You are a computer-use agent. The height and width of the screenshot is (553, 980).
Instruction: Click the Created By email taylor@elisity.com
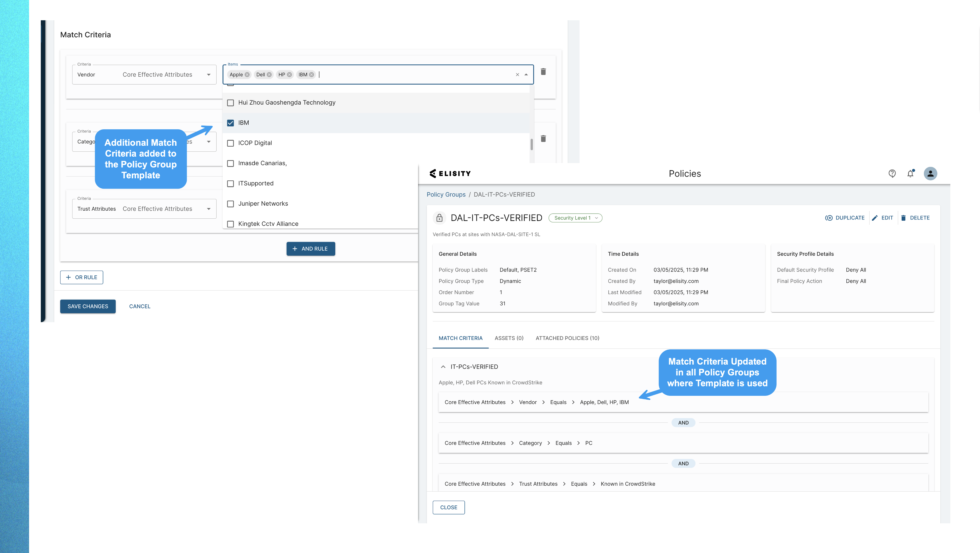[x=676, y=281]
